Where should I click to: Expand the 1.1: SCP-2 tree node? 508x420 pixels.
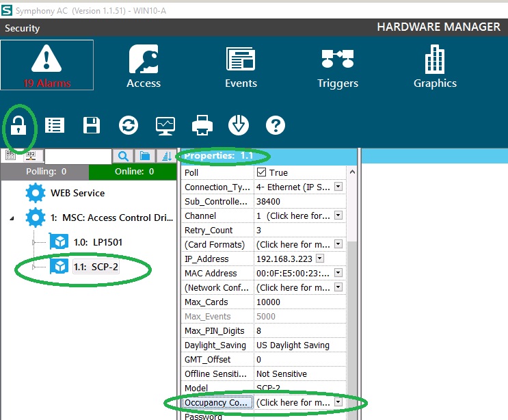pos(34,267)
